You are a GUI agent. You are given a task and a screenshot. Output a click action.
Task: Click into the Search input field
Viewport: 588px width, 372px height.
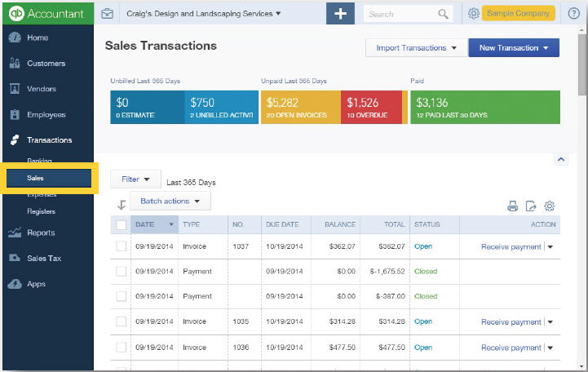[x=401, y=14]
